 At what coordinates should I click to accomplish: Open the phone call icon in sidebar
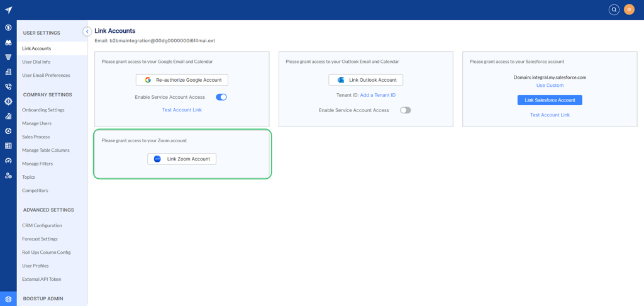[x=8, y=87]
